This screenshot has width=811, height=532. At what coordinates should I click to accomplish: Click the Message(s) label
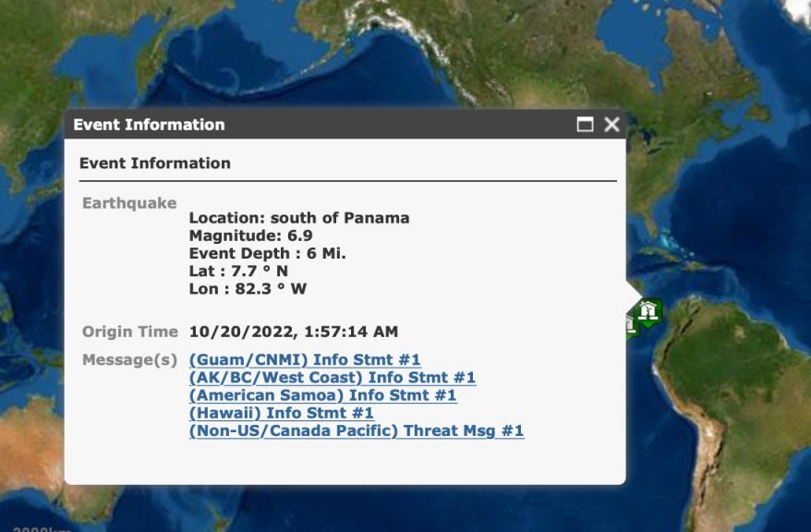[x=129, y=359]
